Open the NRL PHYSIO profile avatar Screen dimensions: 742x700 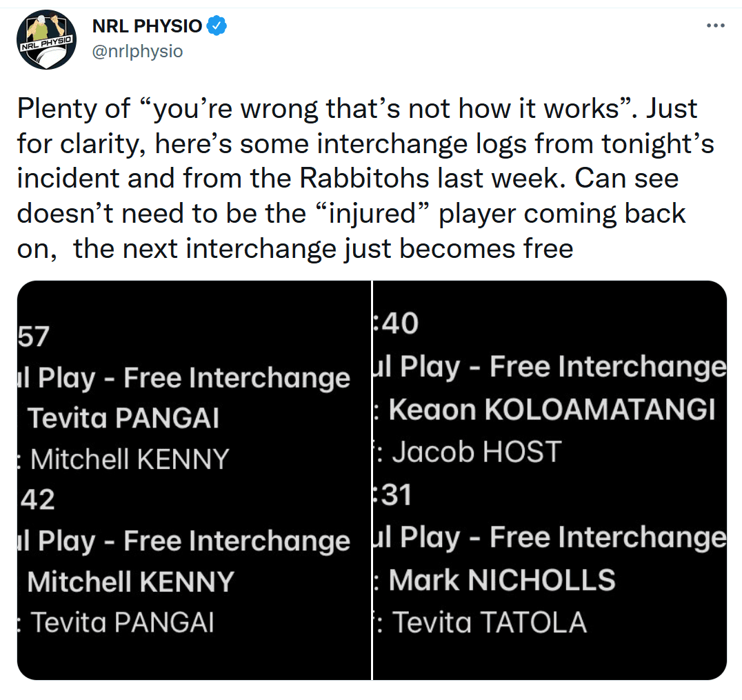tap(46, 39)
